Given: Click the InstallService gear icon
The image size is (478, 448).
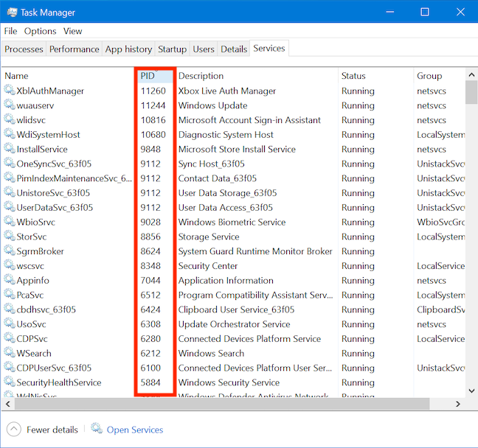Looking at the screenshot, I should (x=10, y=148).
